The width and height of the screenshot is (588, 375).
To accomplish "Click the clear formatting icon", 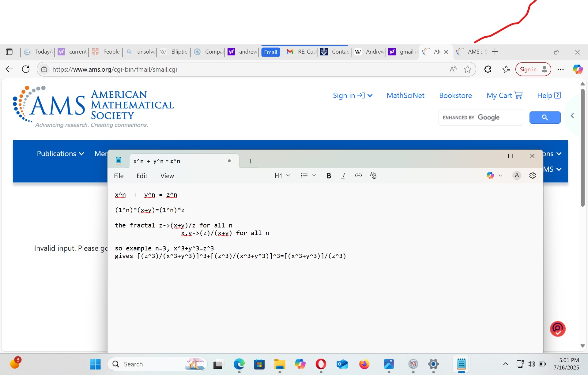I will pos(373,175).
